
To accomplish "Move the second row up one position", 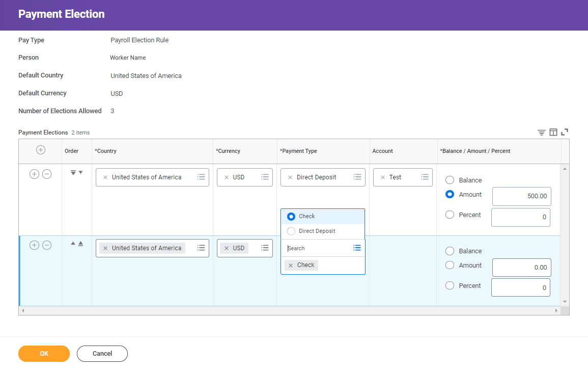I will pyautogui.click(x=73, y=243).
